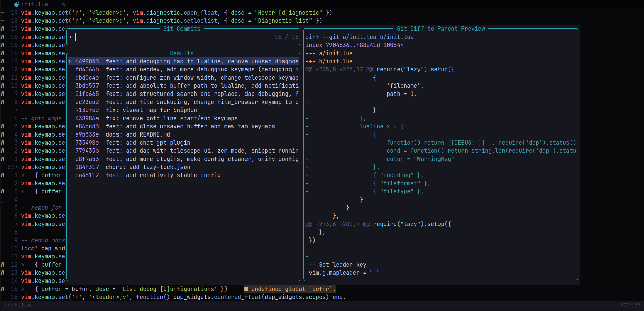Click the 15 / 15 results counter
This screenshot has width=644, height=311.
click(x=287, y=37)
